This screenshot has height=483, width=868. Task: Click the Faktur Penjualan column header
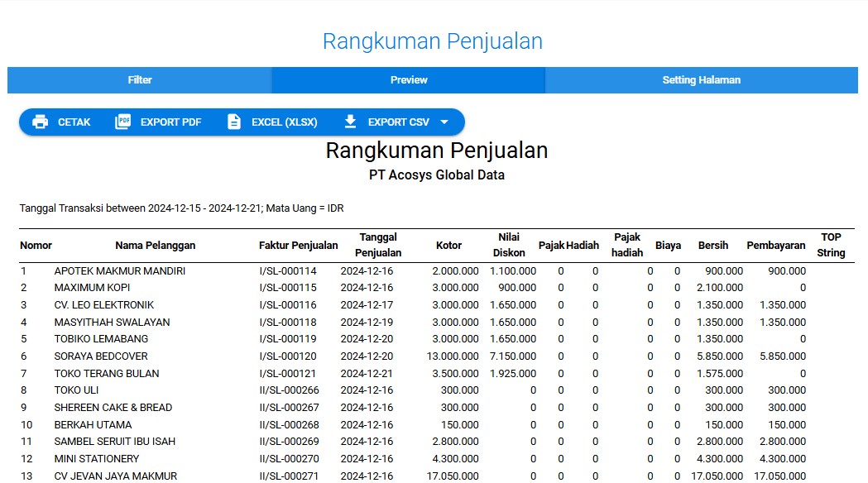point(298,246)
